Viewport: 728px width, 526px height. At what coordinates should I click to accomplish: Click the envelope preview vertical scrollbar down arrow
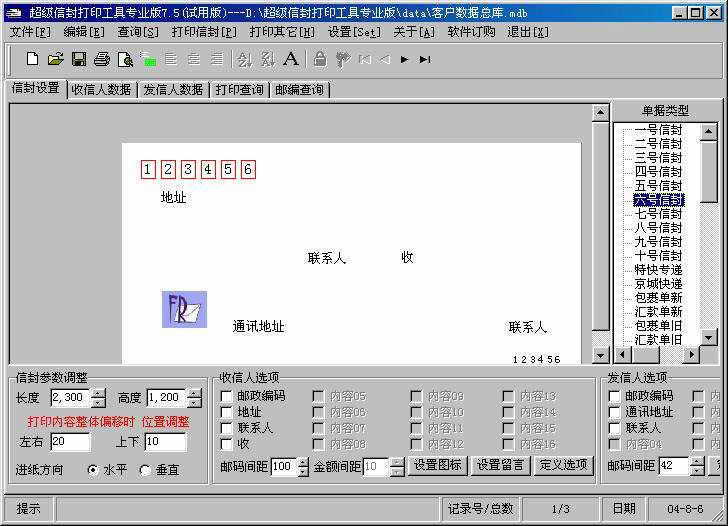pos(600,354)
